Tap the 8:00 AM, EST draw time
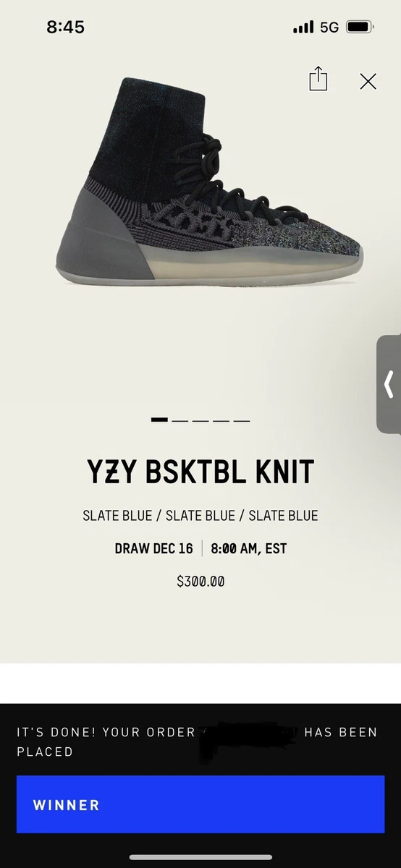This screenshot has height=868, width=401. [x=249, y=548]
